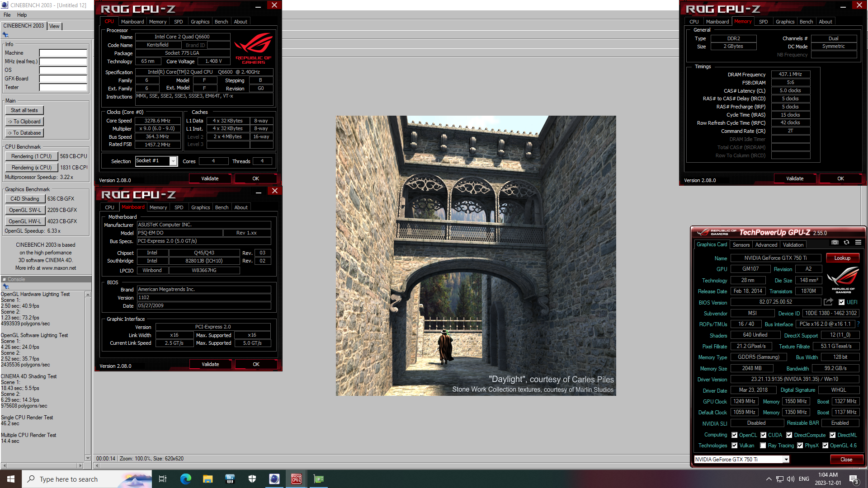Click the rendered Daylight scene image

click(x=476, y=256)
